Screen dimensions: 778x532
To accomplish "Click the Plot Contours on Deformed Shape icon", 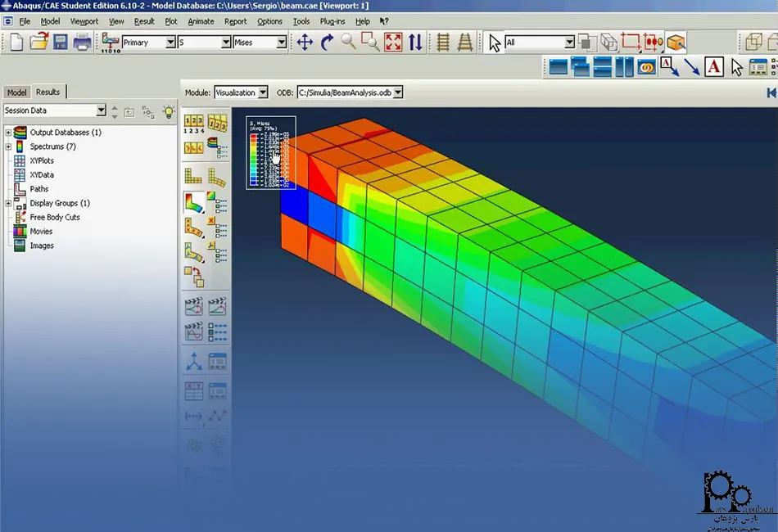I will click(x=193, y=202).
